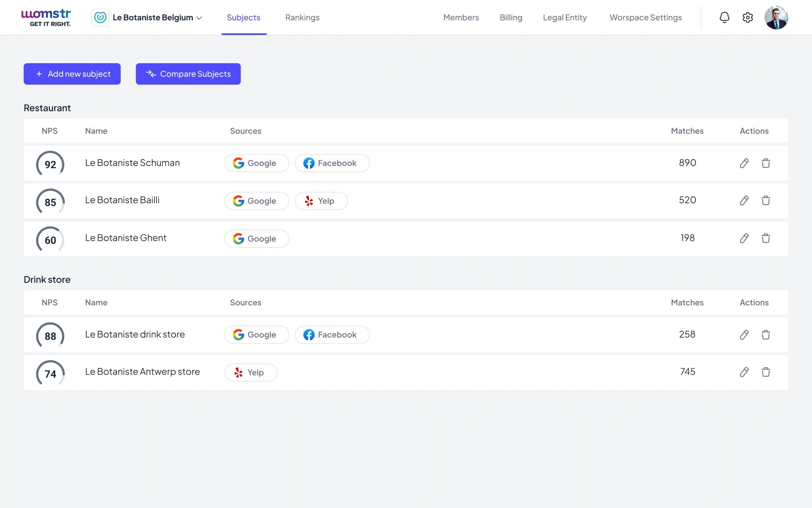
Task: Open notifications bell icon
Action: [x=724, y=17]
